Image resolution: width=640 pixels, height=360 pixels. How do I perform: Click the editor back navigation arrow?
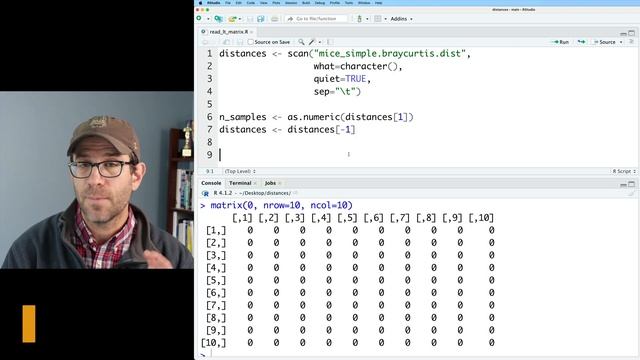[x=205, y=42]
